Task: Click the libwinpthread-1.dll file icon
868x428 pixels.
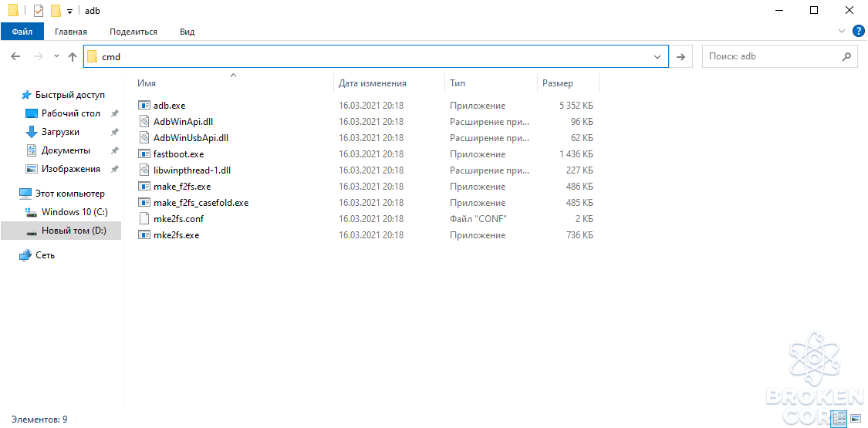Action: pos(144,170)
